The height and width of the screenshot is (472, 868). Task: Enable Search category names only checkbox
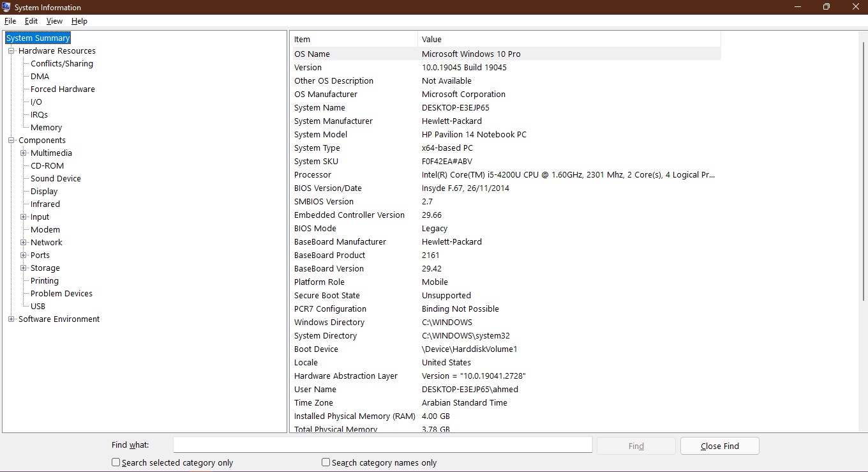click(325, 462)
